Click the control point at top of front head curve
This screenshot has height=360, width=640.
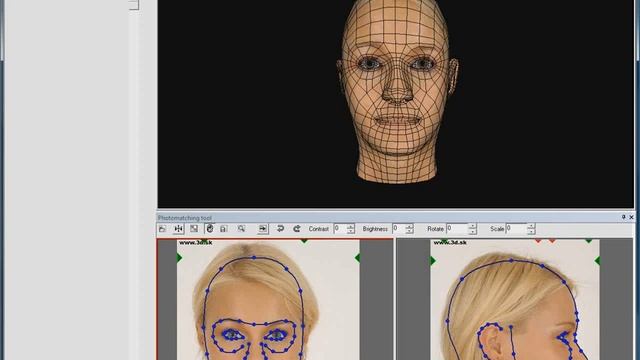click(254, 258)
